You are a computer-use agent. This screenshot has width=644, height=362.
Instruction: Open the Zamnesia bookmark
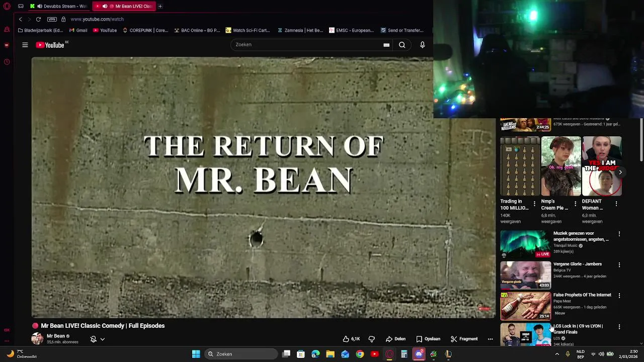pos(300,30)
